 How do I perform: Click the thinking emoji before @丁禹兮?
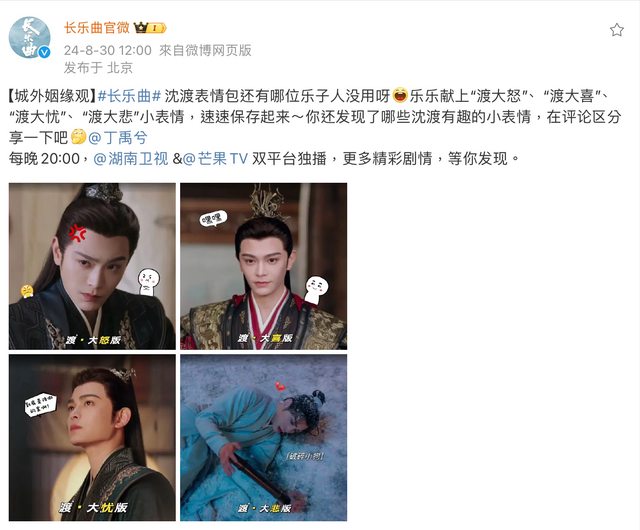[x=78, y=137]
